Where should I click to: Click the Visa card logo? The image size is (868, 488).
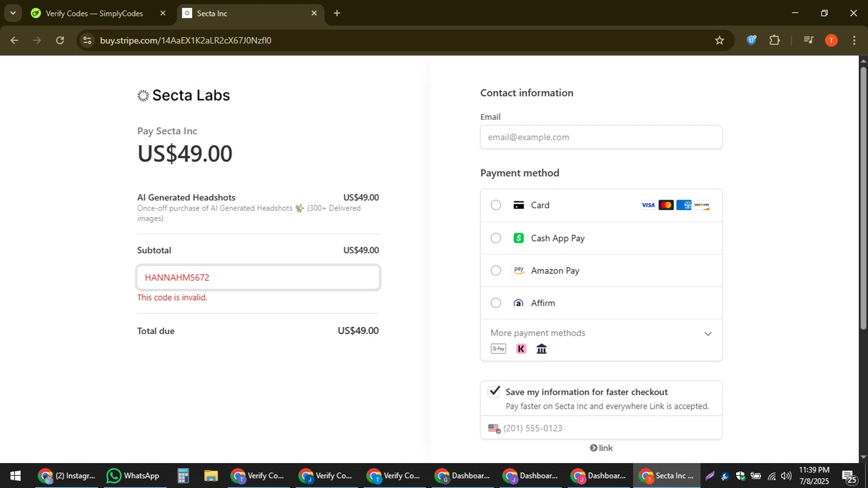point(648,205)
